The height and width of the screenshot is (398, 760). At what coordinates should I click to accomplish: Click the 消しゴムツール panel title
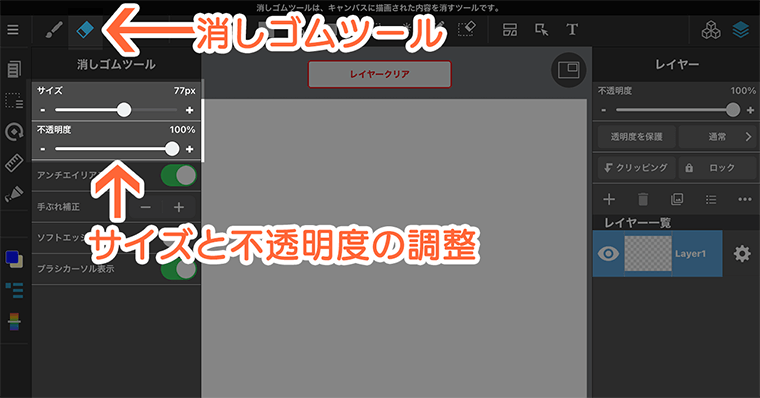click(116, 64)
